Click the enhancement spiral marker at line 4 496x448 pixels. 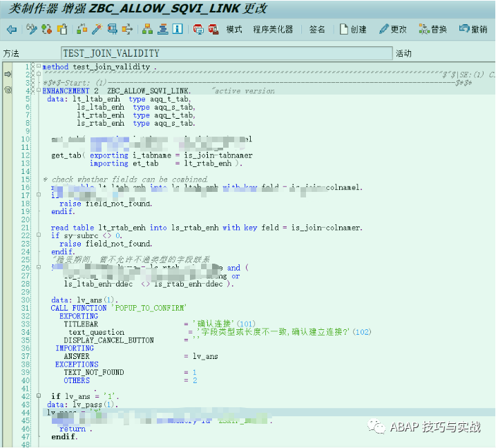pos(8,90)
